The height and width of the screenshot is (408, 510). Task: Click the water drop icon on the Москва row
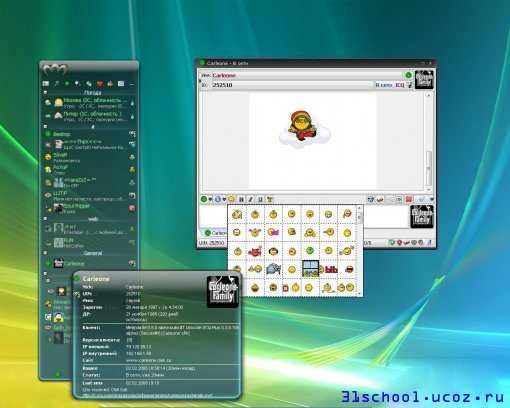tap(132, 103)
